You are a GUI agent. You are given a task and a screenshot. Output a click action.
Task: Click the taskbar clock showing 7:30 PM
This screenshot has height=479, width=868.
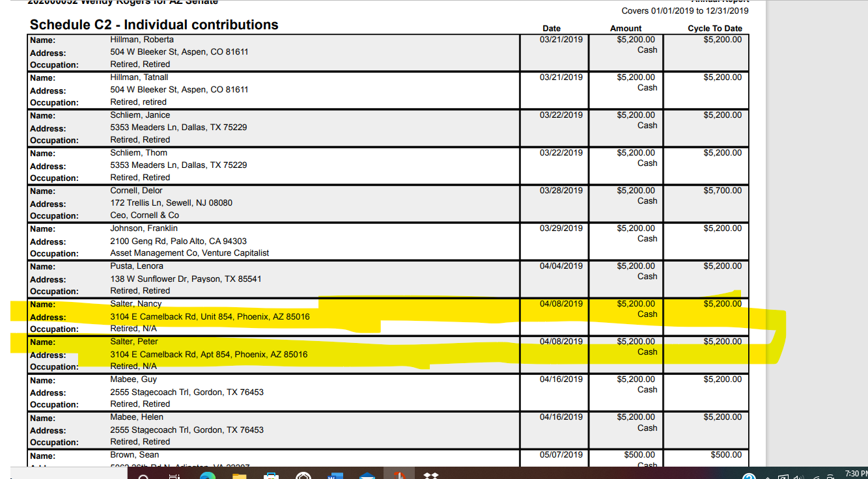[856, 473]
